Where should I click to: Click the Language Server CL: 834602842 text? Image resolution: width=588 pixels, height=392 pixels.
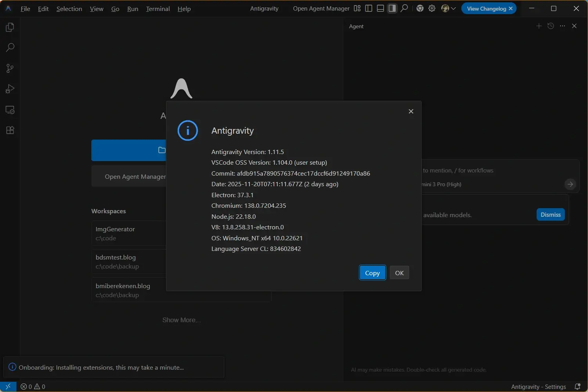click(x=256, y=249)
